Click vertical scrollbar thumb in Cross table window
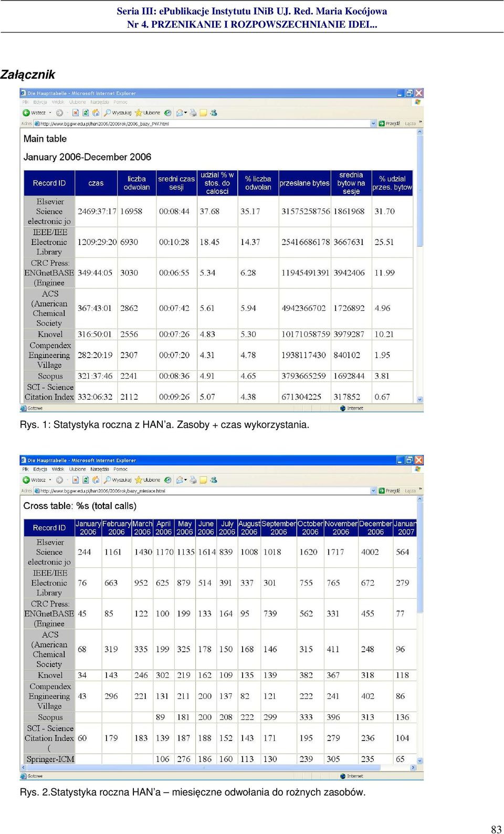The height and width of the screenshot is (834, 504). 420,558
